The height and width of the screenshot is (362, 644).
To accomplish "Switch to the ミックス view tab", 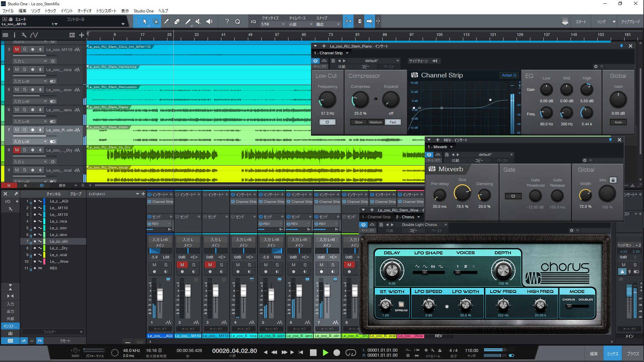I will point(612,354).
